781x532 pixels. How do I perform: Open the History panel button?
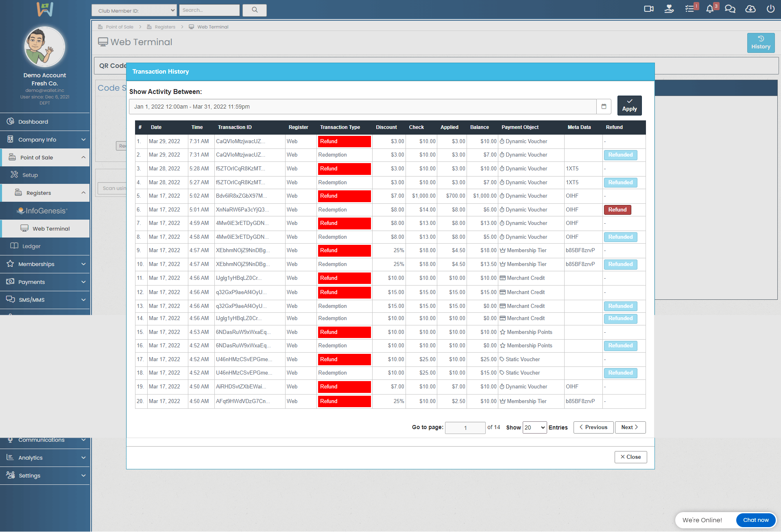pos(761,43)
